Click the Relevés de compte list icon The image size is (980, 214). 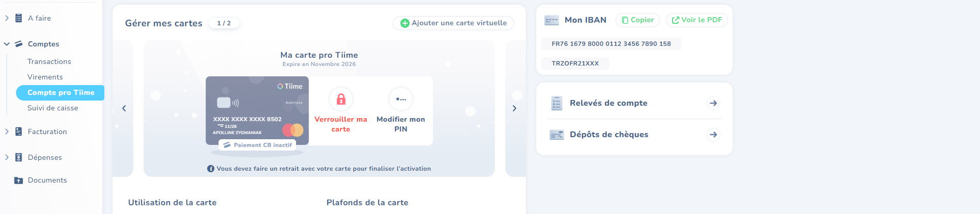[556, 103]
